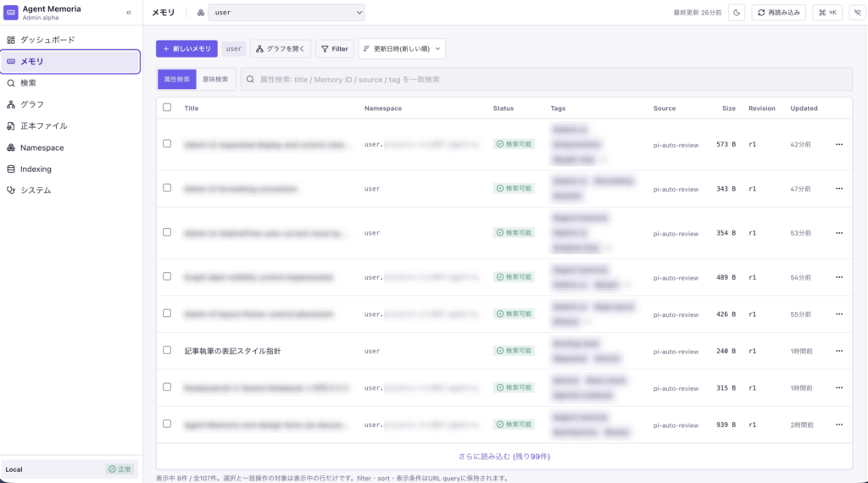
Task: Click Size column header
Action: pos(728,108)
